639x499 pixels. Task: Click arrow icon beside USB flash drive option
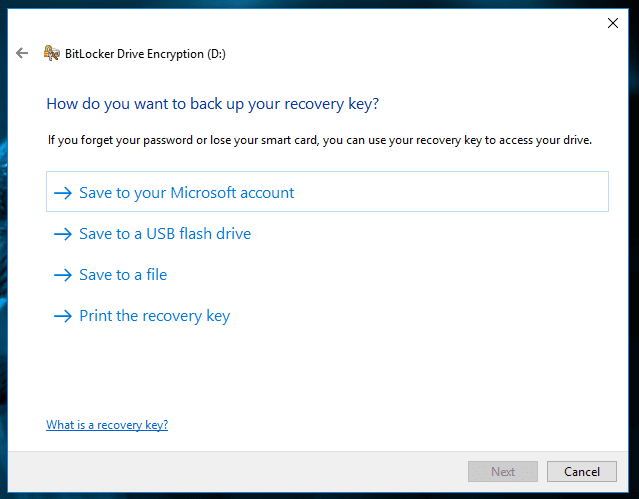[63, 234]
